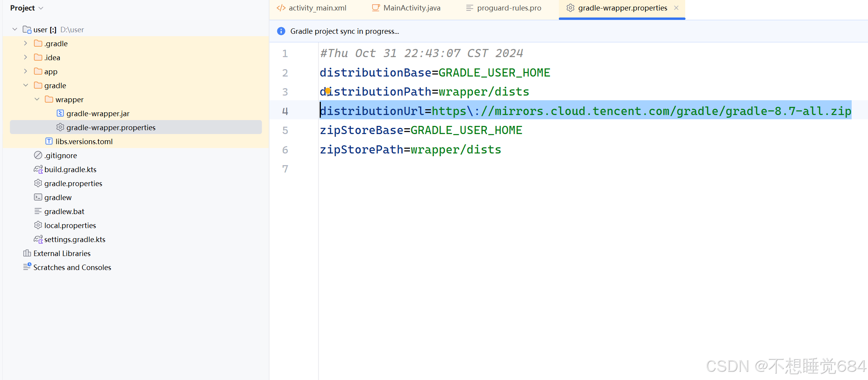Click the libs.versions.toml file icon
868x380 pixels.
click(49, 141)
